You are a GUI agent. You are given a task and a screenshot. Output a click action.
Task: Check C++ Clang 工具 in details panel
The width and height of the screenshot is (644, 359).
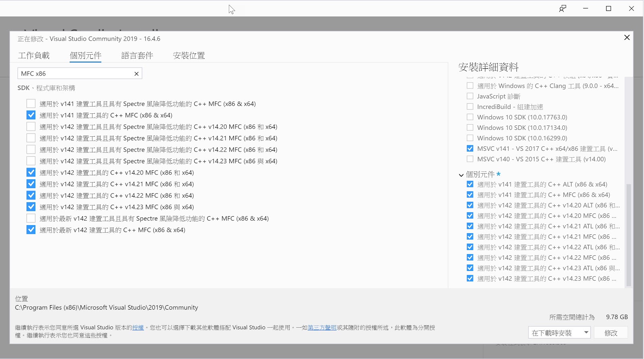coord(470,86)
